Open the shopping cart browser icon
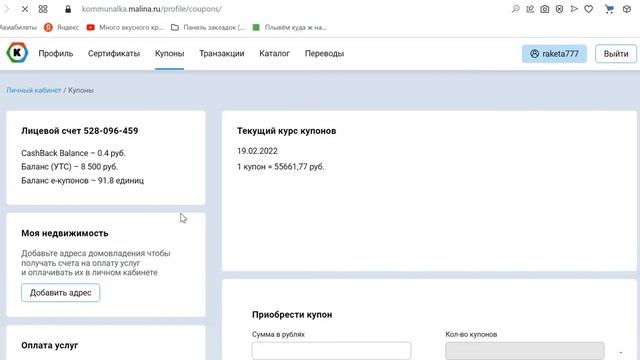The height and width of the screenshot is (360, 640). coord(609,9)
